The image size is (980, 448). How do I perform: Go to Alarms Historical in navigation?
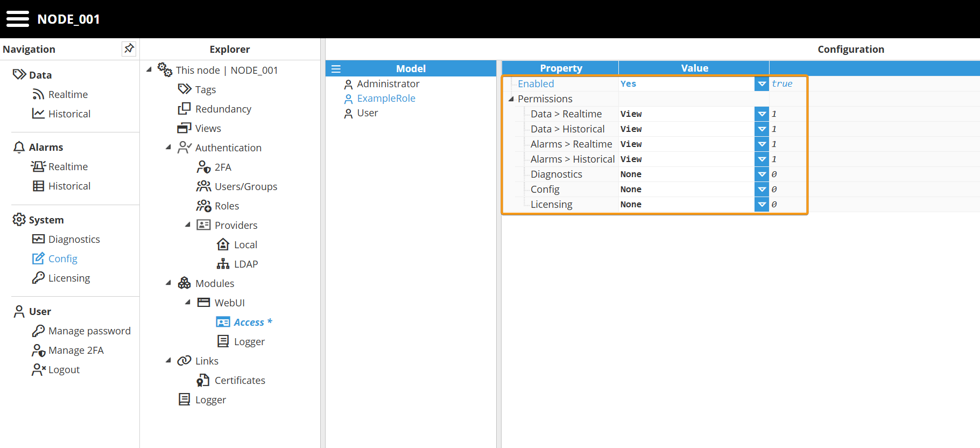[69, 186]
